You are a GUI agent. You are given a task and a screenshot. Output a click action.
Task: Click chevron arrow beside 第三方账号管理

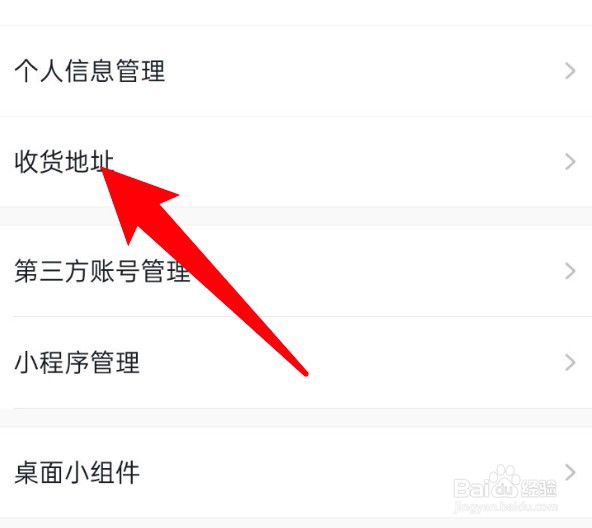click(570, 271)
